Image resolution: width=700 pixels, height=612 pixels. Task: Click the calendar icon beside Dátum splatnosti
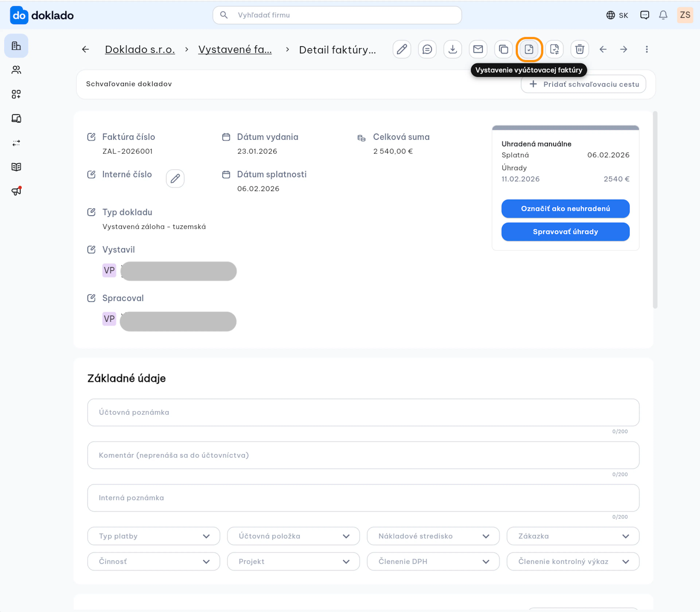pos(226,175)
